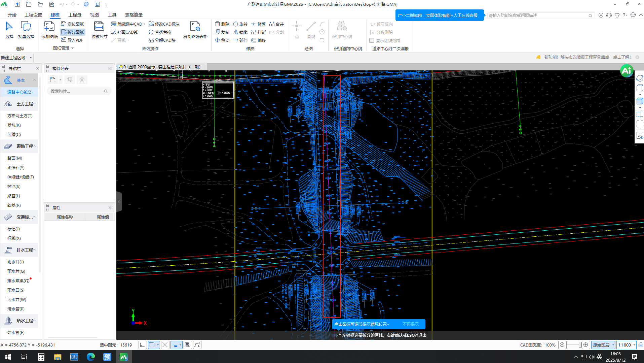Select the 旋转 rotate tool
This screenshot has width=644, height=363.
point(240,24)
